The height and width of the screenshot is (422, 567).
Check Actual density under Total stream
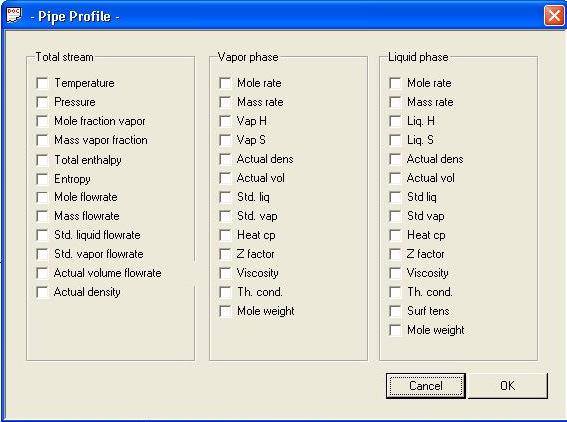click(42, 292)
